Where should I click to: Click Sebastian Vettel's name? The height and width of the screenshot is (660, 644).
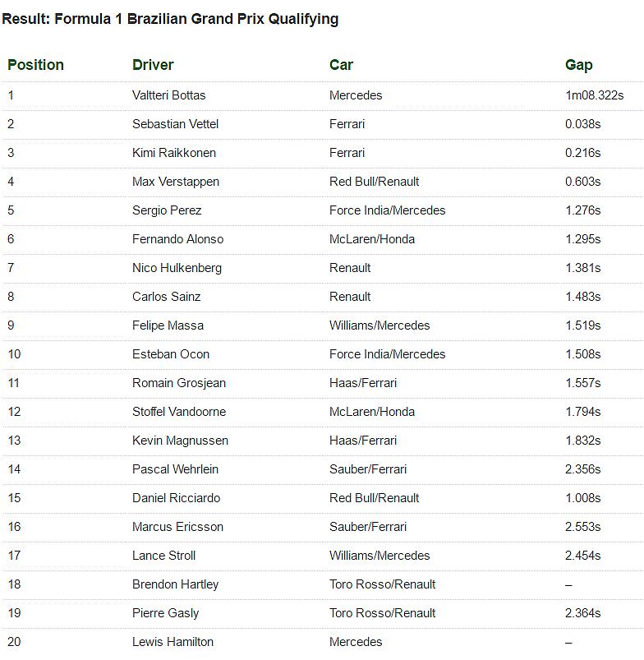[x=175, y=124]
